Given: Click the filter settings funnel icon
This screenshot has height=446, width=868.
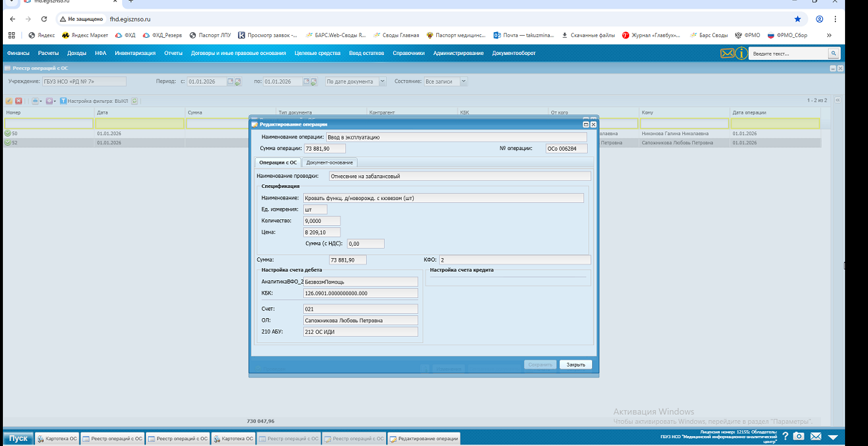Looking at the screenshot, I should coord(64,101).
